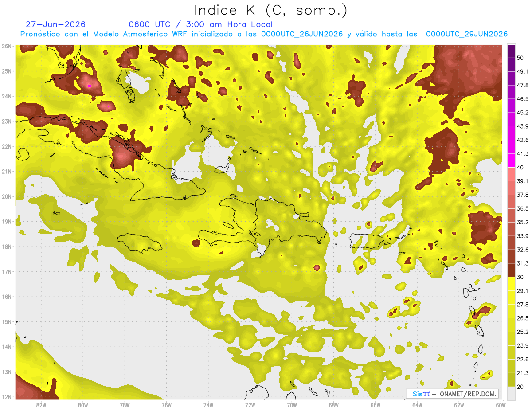Click the Puerto Rico island outline
The width and height of the screenshot is (532, 411).
pos(366,240)
